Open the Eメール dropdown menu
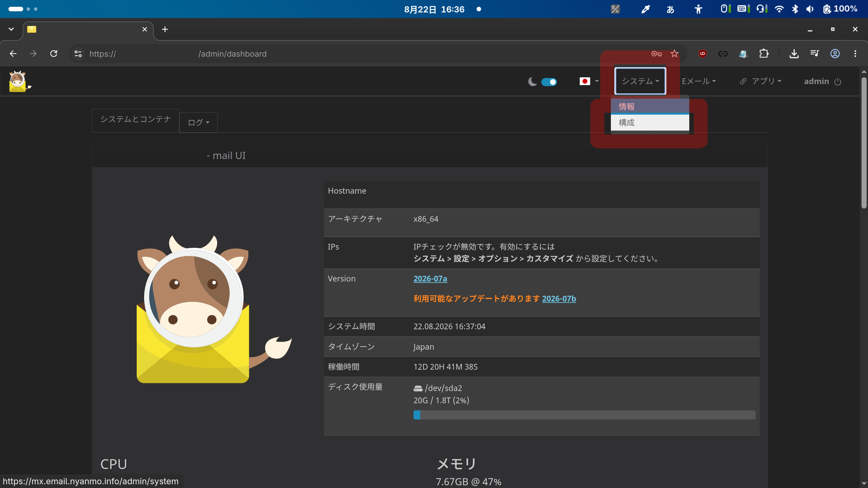The height and width of the screenshot is (488, 868). point(699,81)
